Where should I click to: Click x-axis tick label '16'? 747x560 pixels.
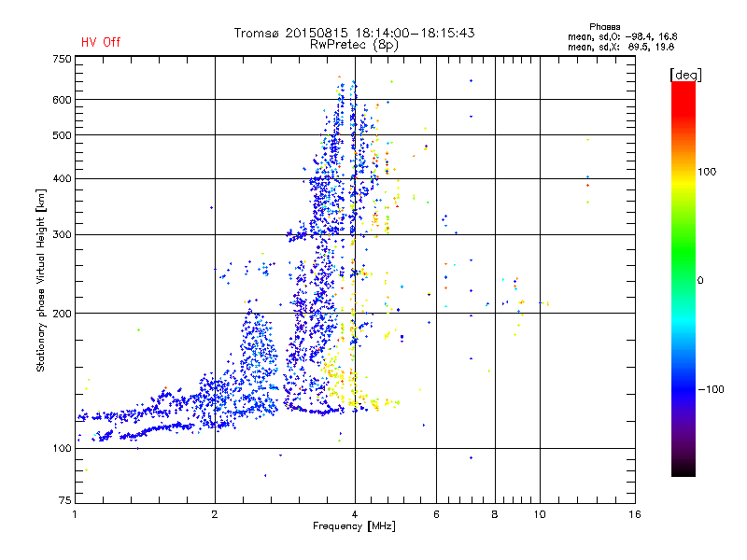pos(635,514)
